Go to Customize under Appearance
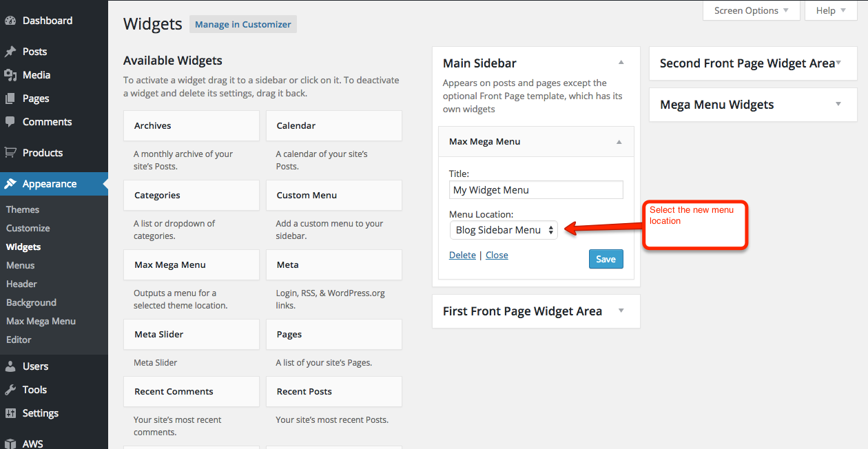Screen dimensions: 868x449 28,228
